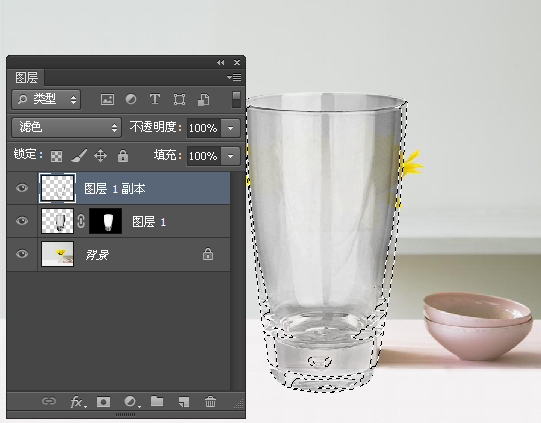The height and width of the screenshot is (423, 541).
Task: Select the 图层 1 layer mask thumbnail
Action: tap(106, 221)
